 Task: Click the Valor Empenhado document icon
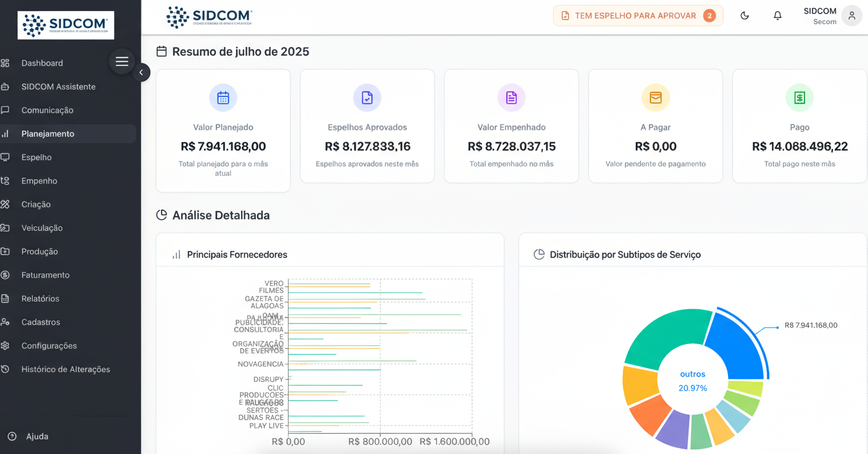point(511,97)
